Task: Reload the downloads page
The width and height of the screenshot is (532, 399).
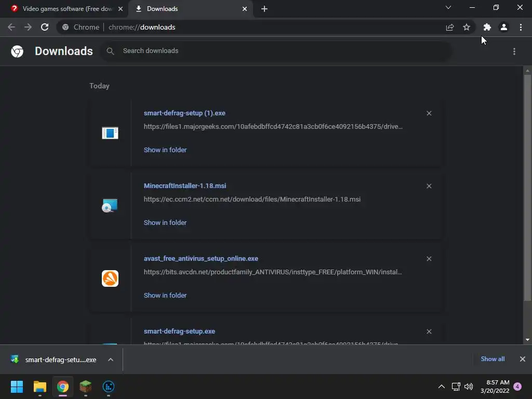Action: 45,27
